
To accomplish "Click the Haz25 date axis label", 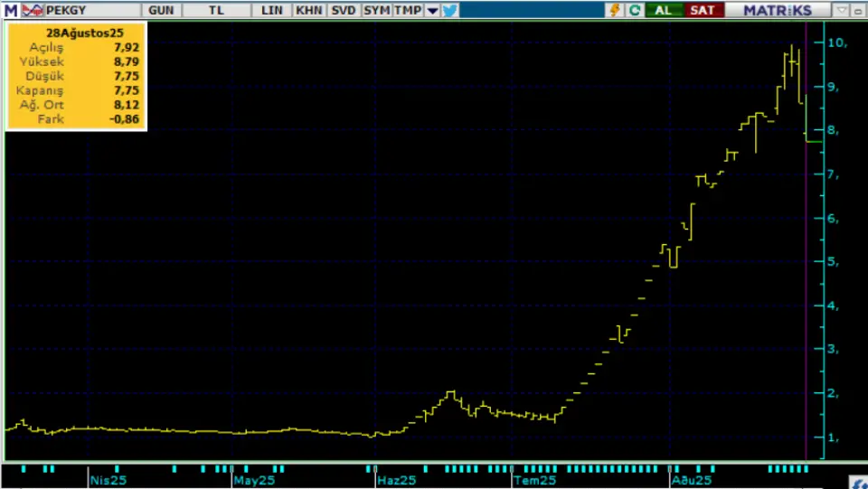I will 396,480.
